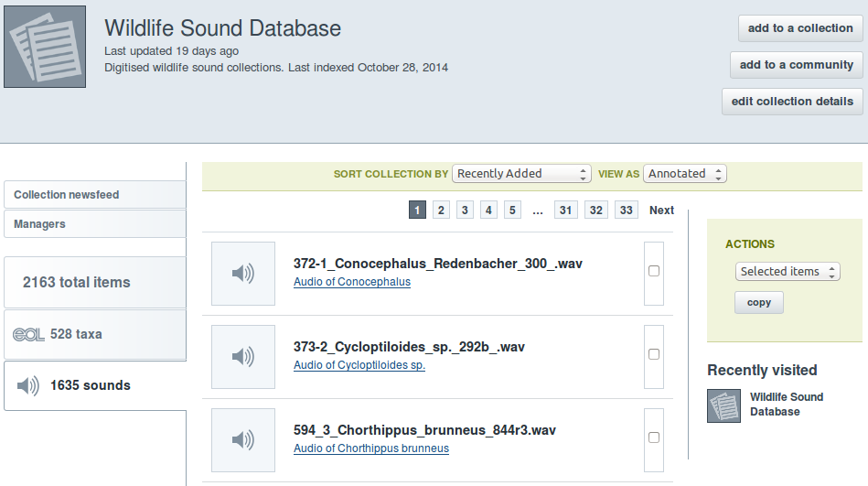The height and width of the screenshot is (486, 868).
Task: Open the View As Annotated dropdown
Action: click(x=685, y=174)
